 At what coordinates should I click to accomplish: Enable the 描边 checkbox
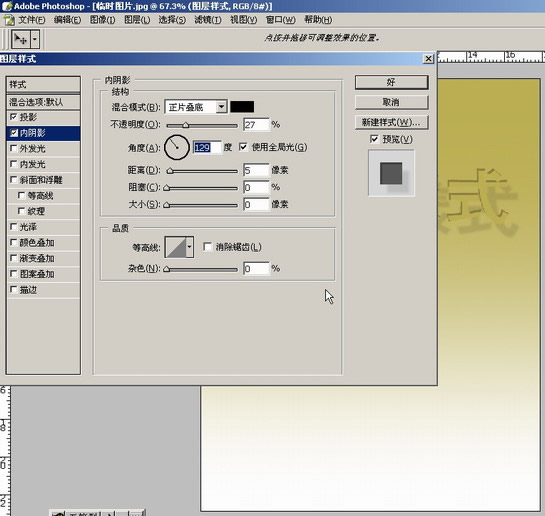14,289
